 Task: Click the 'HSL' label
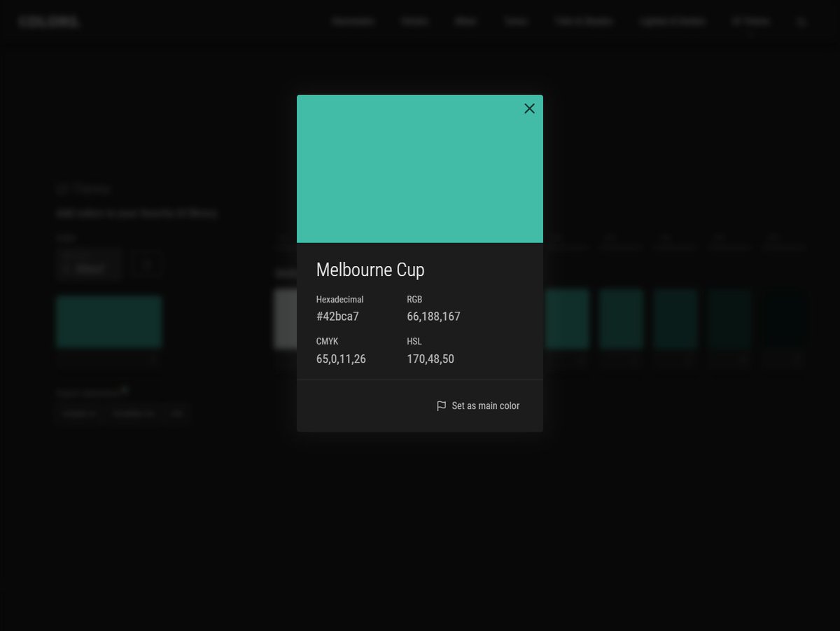point(414,342)
